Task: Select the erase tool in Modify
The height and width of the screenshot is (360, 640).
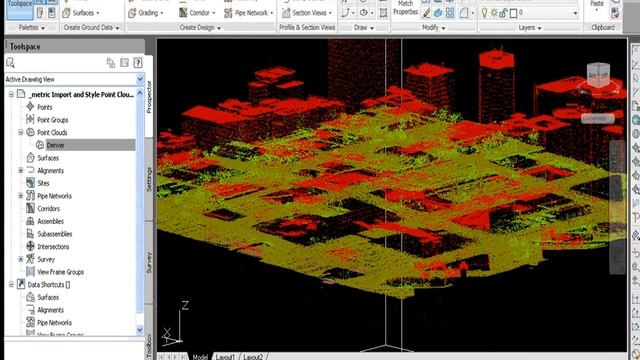Action: (x=427, y=13)
